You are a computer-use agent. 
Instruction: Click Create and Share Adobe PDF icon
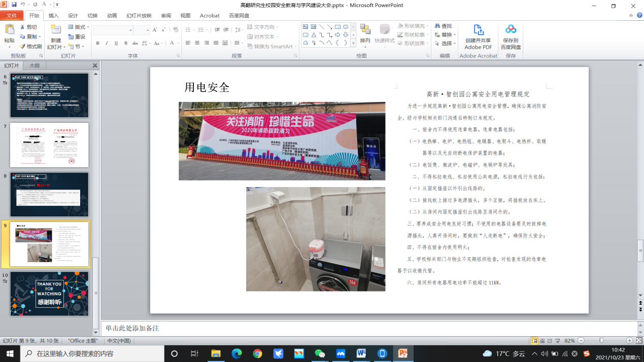(478, 30)
